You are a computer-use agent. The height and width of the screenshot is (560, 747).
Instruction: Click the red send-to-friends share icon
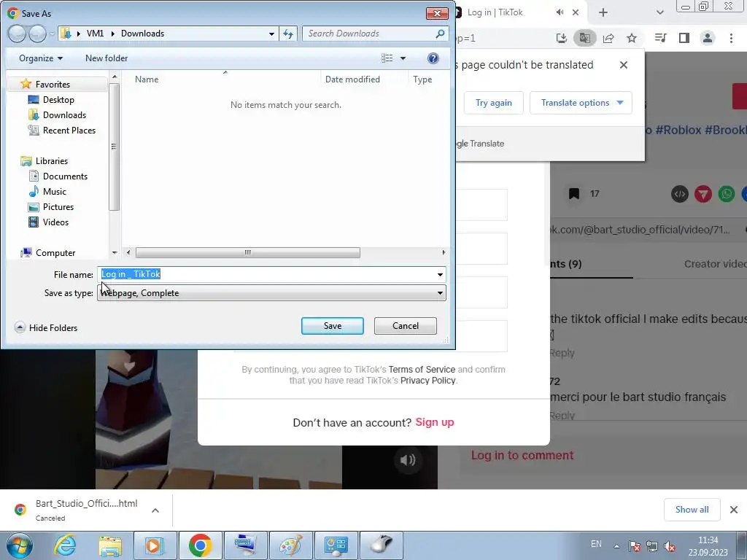(703, 194)
